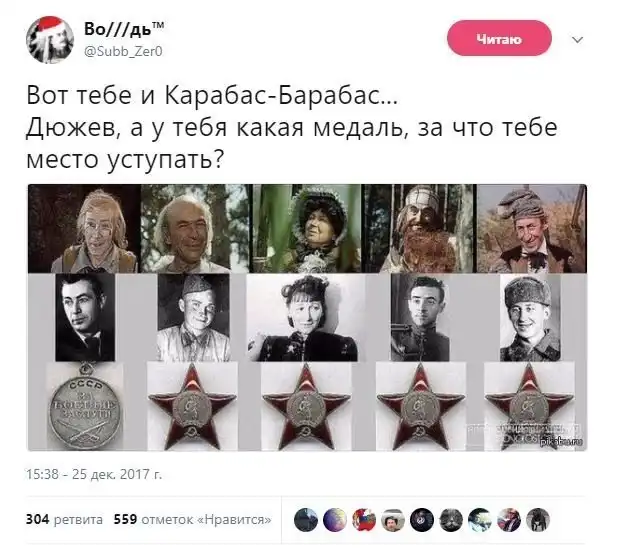View the 304 ретвита list
Viewport: 620px width, 553px height.
click(64, 519)
